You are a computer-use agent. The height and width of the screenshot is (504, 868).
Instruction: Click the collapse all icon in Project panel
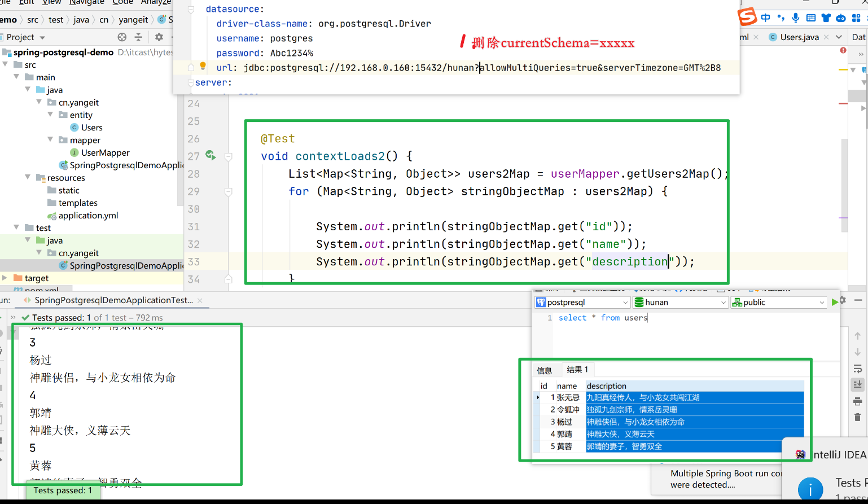point(138,37)
